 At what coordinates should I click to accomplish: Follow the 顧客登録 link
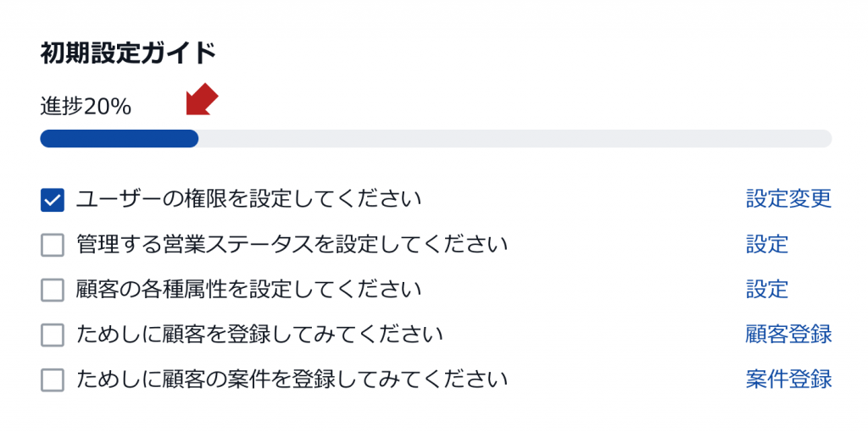[x=788, y=334]
